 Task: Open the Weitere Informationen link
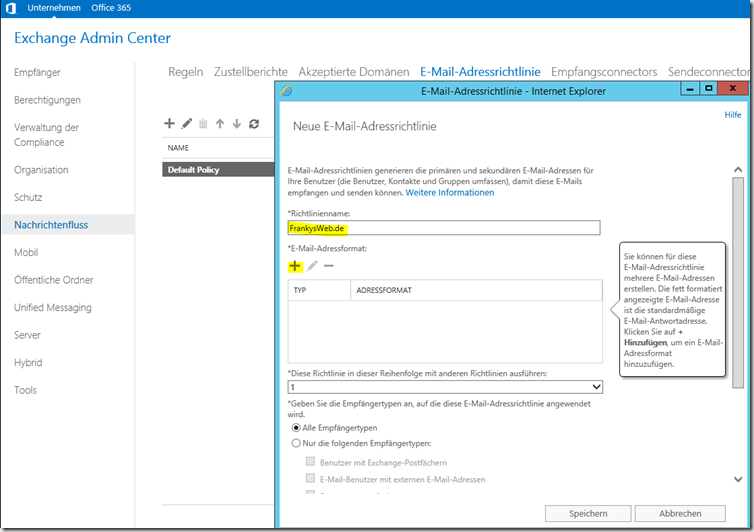[449, 193]
